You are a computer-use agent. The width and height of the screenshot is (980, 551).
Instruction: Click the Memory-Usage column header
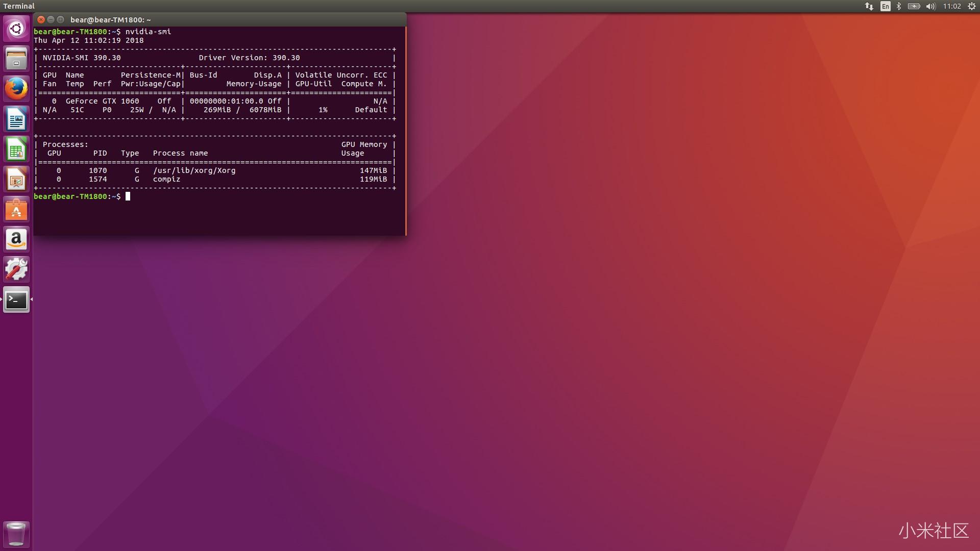[254, 84]
